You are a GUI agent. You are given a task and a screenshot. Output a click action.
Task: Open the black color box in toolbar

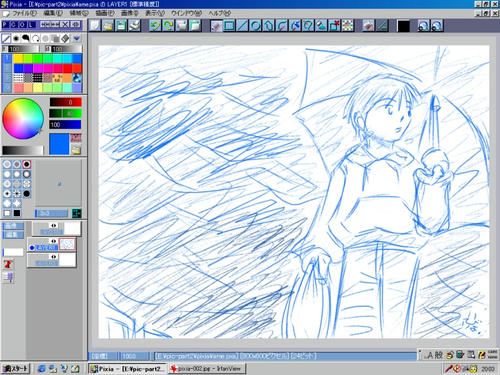coord(403,26)
